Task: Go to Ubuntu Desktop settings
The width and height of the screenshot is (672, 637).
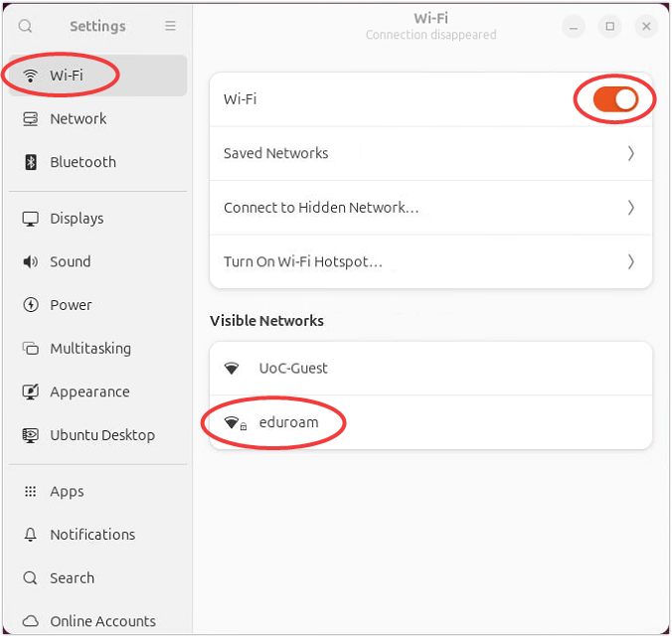Action: [102, 435]
